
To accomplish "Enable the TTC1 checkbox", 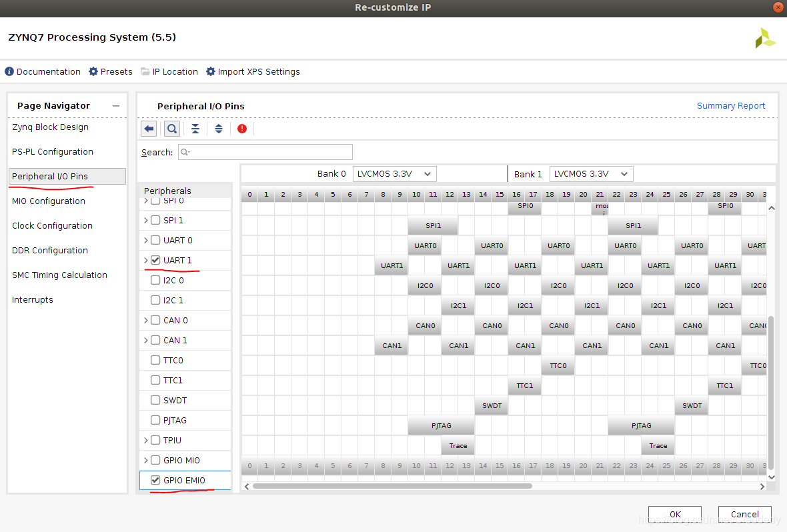I will tap(155, 380).
